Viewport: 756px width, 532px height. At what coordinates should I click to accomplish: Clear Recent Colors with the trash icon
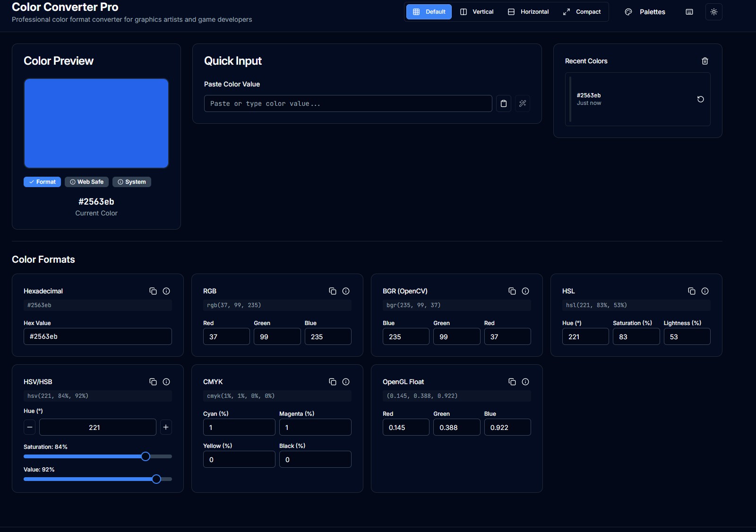tap(704, 61)
